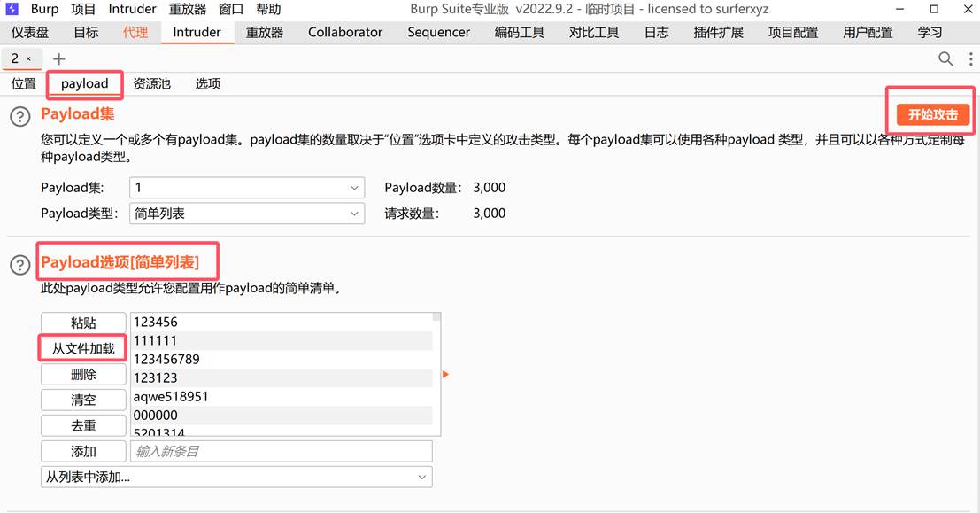The image size is (980, 513).
Task: Select payload entry 123456789
Action: coord(282,360)
